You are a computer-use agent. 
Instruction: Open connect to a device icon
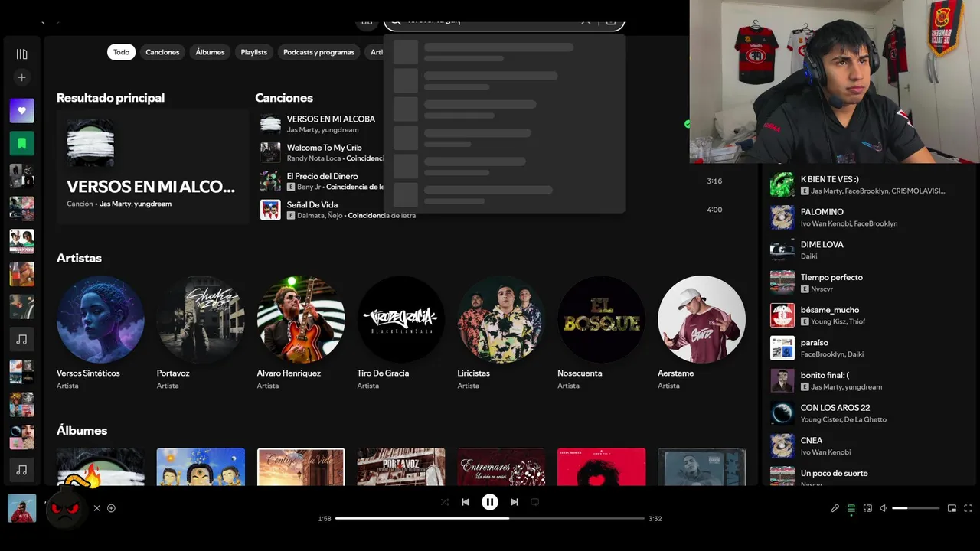tap(867, 508)
